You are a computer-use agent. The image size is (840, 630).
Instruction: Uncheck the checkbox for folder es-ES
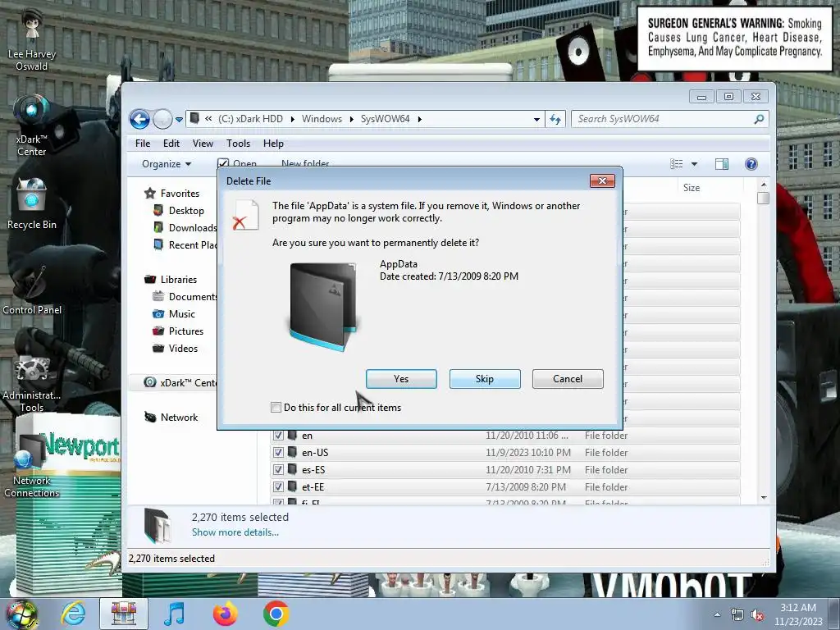click(x=278, y=469)
